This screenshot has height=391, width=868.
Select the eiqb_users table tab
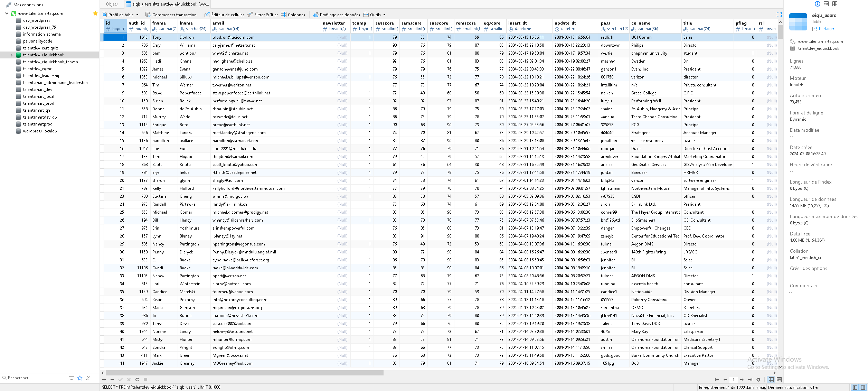pos(167,4)
